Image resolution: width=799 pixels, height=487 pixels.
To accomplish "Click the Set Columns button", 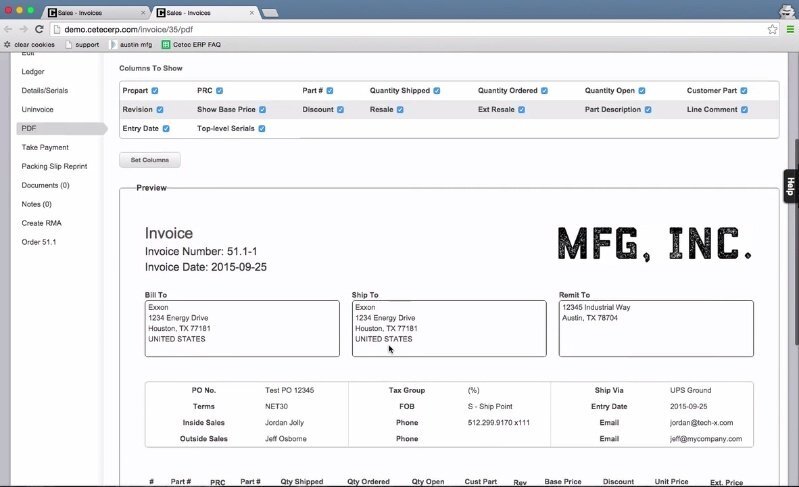I will coord(150,160).
